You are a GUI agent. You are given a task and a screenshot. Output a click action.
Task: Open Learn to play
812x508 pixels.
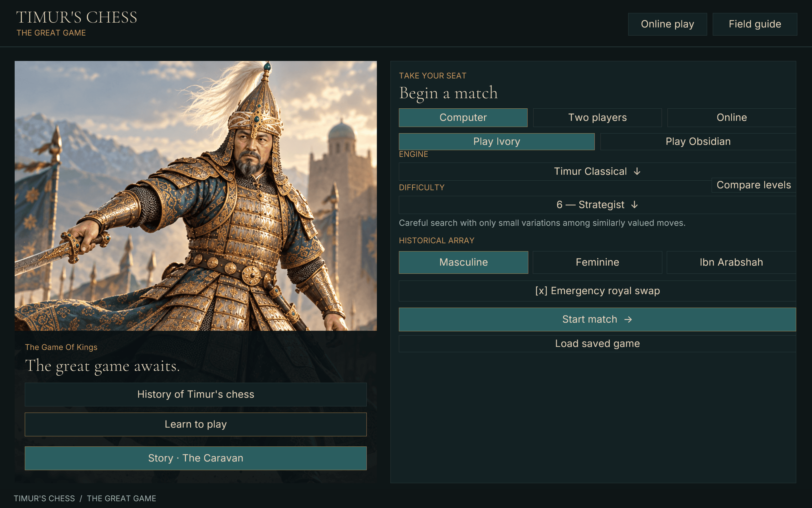pyautogui.click(x=196, y=424)
